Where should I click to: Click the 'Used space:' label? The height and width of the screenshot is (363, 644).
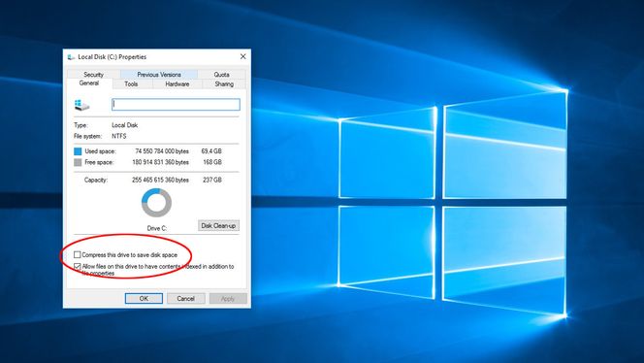click(100, 151)
